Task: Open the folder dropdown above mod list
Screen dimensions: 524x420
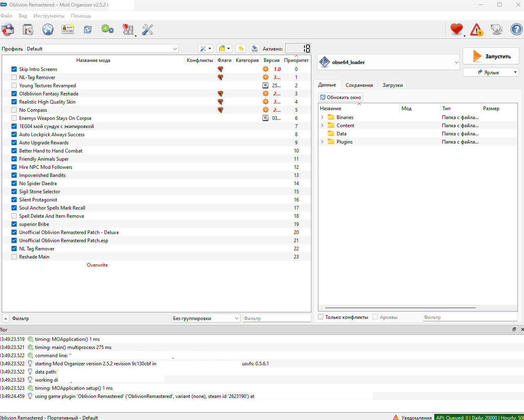Action: tap(224, 49)
